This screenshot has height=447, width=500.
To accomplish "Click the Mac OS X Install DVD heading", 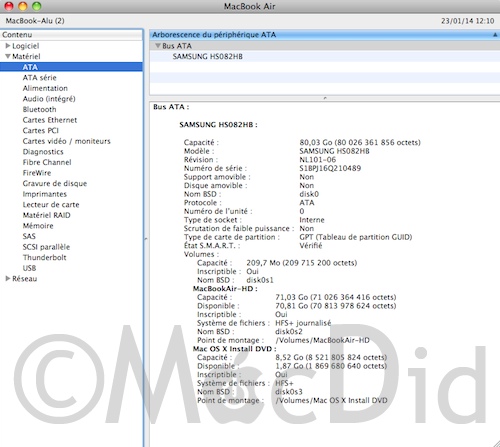I will (x=235, y=349).
